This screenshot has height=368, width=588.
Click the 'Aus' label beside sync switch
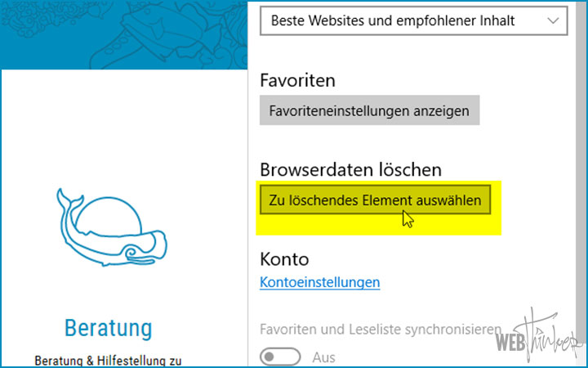[x=323, y=357]
